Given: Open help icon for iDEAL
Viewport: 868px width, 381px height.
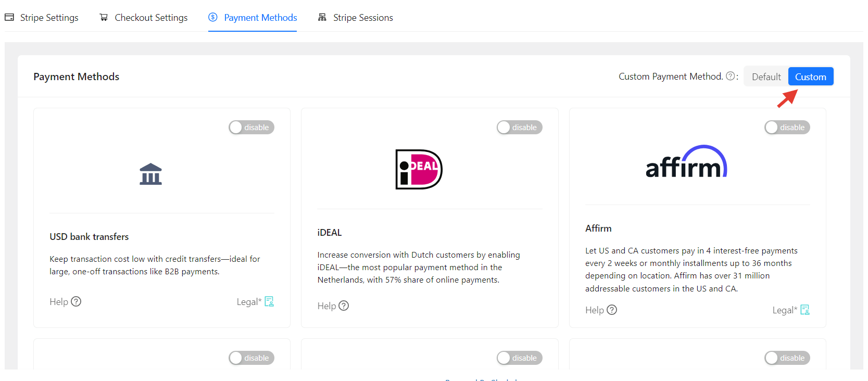Looking at the screenshot, I should [344, 306].
